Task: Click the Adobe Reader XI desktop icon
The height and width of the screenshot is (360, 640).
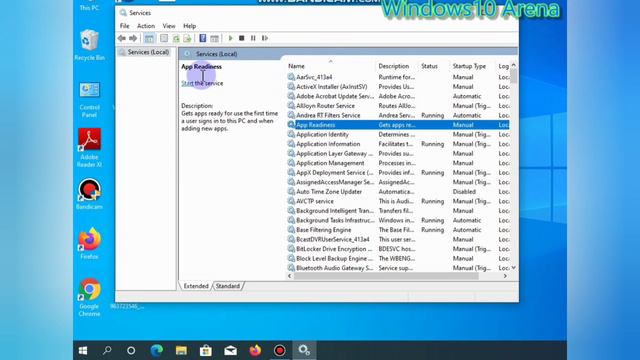Action: tap(89, 148)
